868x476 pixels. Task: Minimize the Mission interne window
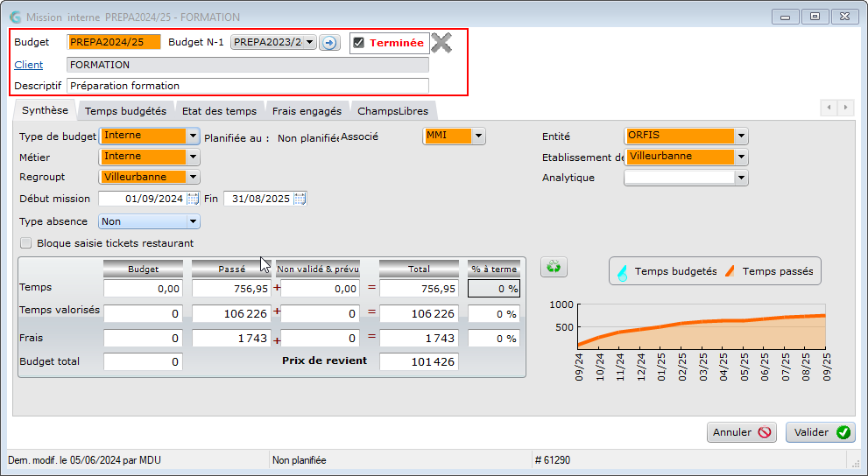(x=785, y=17)
